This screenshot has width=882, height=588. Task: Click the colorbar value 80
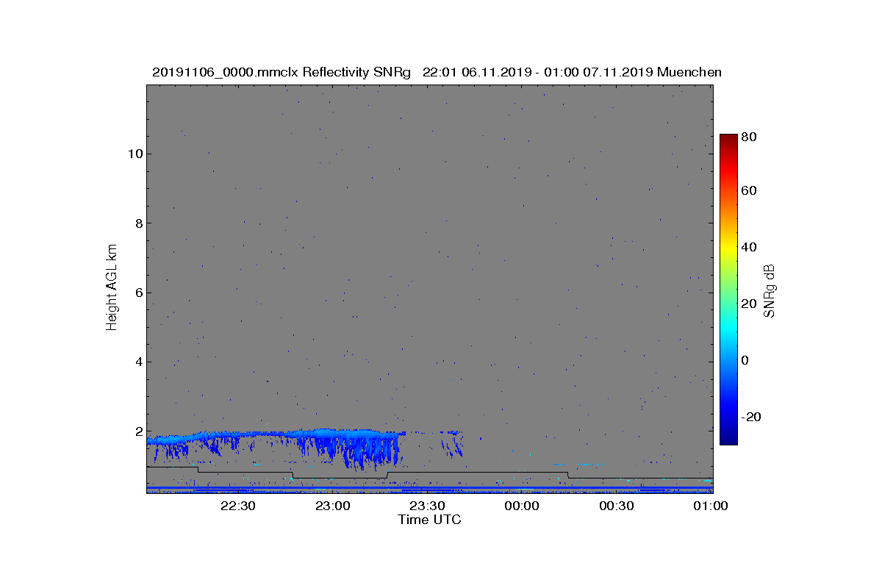click(750, 137)
